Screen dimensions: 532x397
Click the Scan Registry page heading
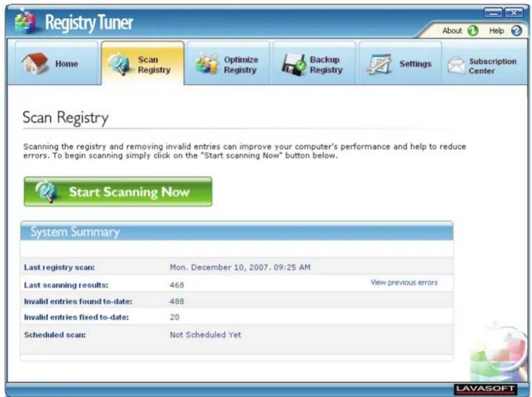66,118
